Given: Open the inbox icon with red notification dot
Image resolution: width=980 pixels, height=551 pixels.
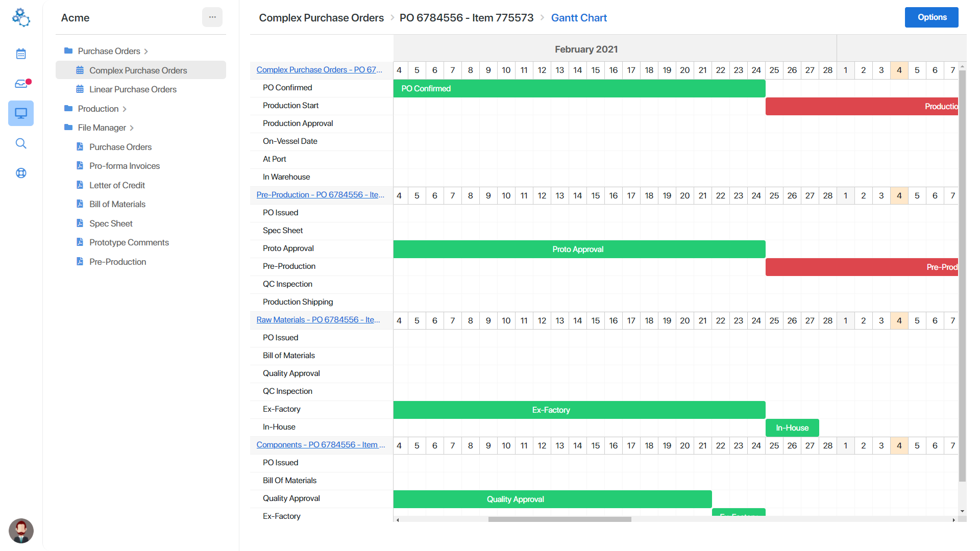Looking at the screenshot, I should pyautogui.click(x=21, y=84).
